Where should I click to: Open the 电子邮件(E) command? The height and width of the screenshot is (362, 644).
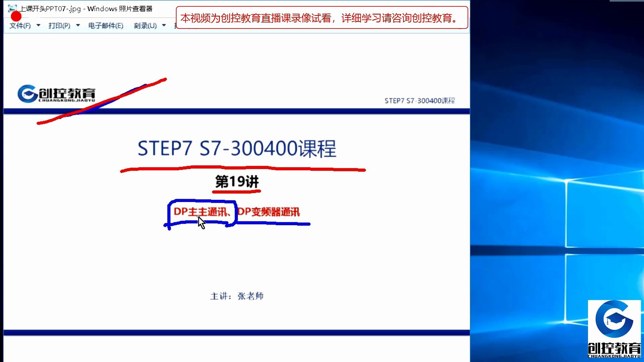coord(105,25)
